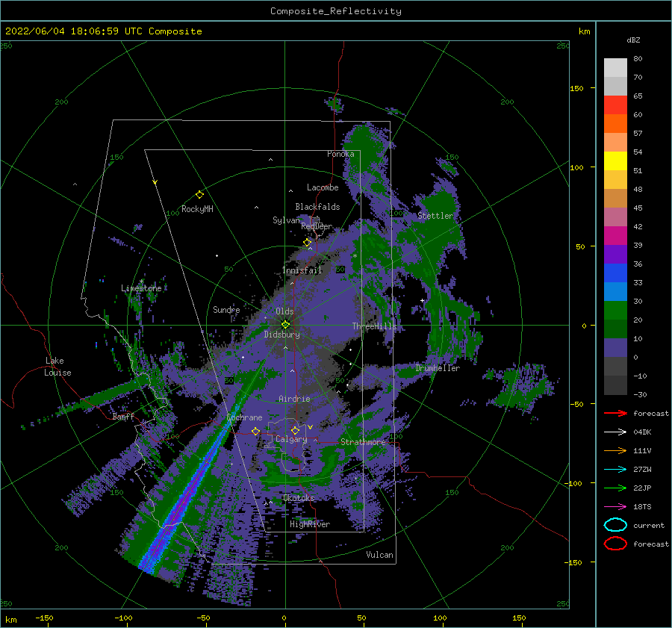Click the Calgary city label
Viewport: 672px width, 628px height.
click(291, 439)
